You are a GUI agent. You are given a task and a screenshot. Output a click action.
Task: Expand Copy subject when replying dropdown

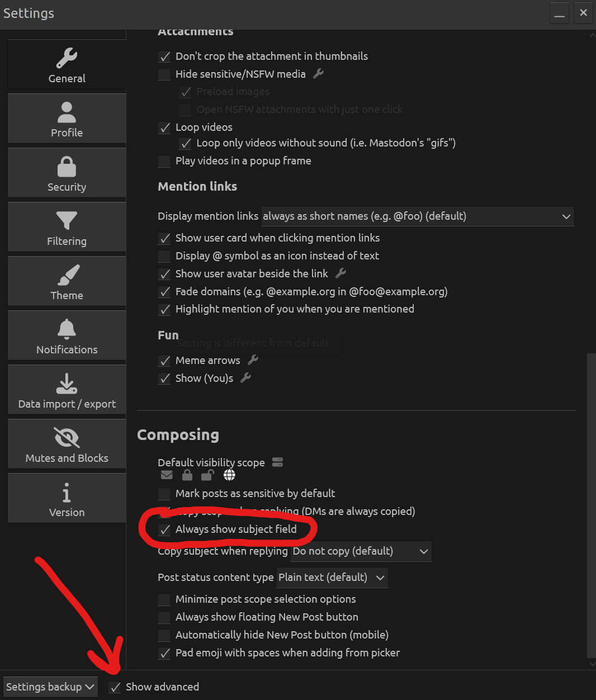click(x=361, y=551)
